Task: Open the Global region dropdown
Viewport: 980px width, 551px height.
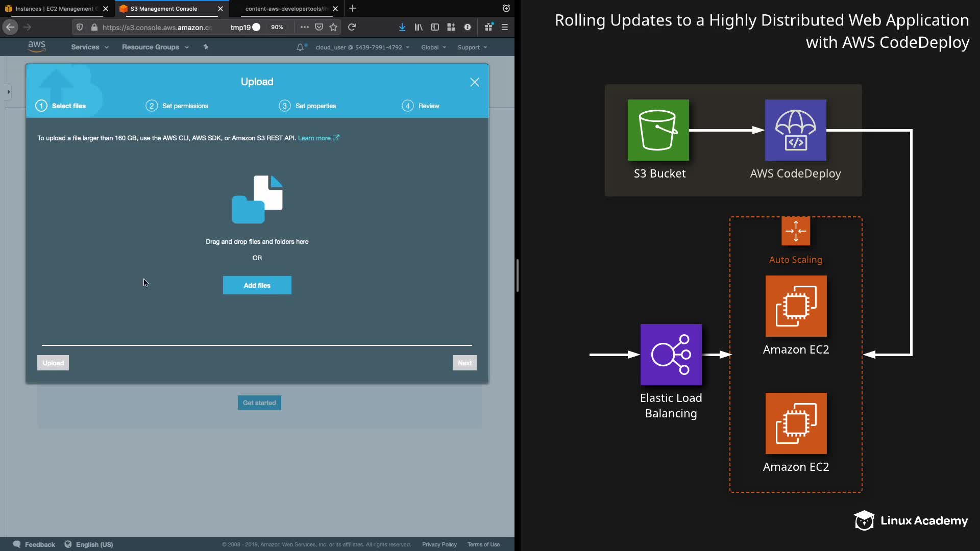Action: [x=433, y=47]
